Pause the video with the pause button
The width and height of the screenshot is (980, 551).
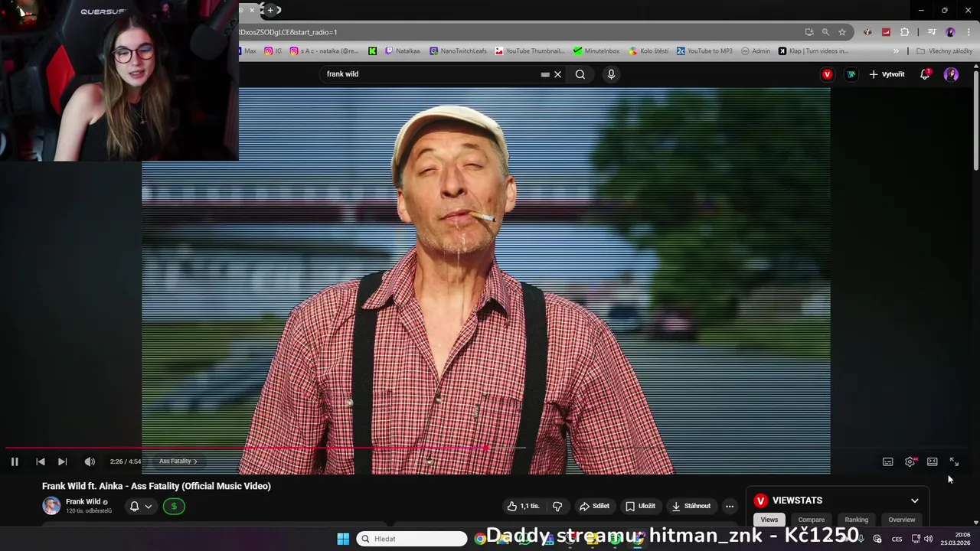point(15,461)
